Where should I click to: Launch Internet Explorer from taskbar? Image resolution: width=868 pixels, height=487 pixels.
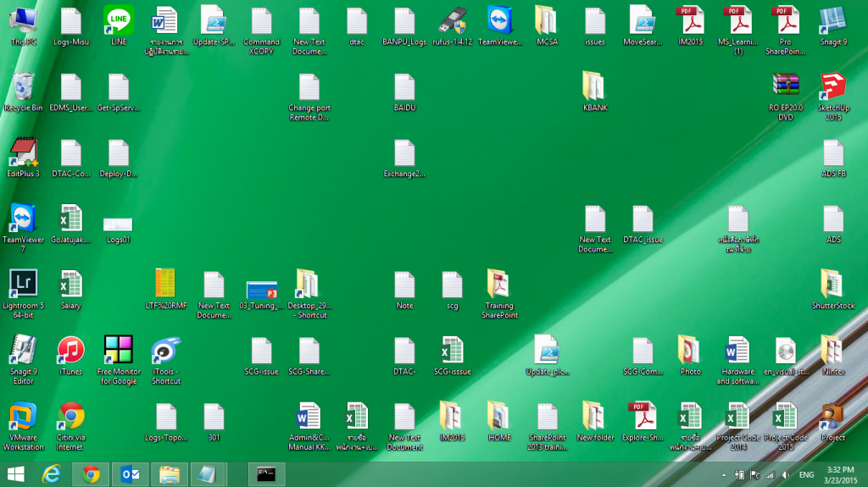point(52,474)
